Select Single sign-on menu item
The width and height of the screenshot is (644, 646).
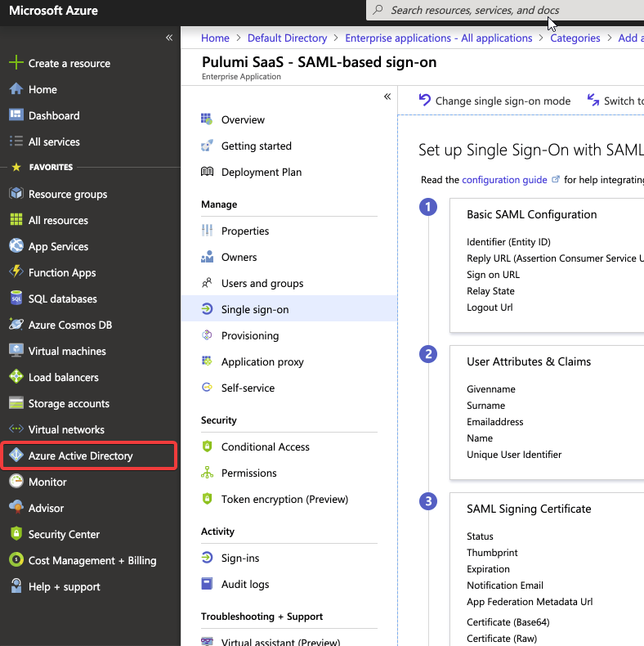pyautogui.click(x=289, y=309)
